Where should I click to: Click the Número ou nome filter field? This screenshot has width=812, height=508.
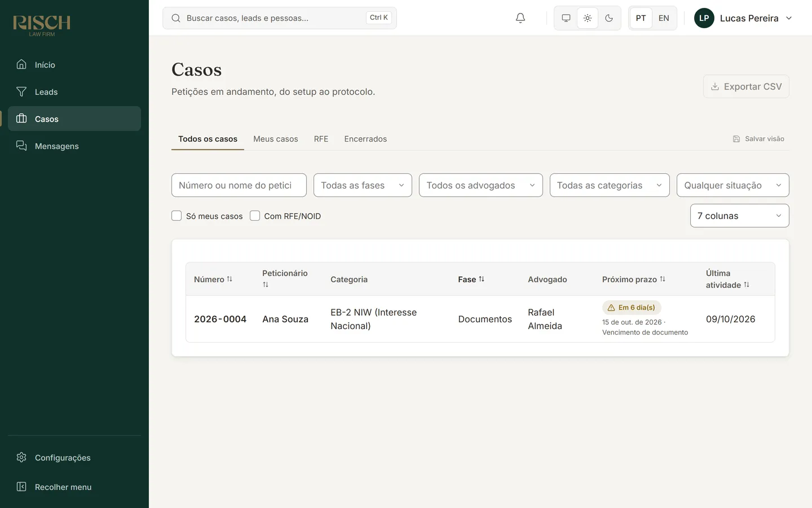coord(239,185)
